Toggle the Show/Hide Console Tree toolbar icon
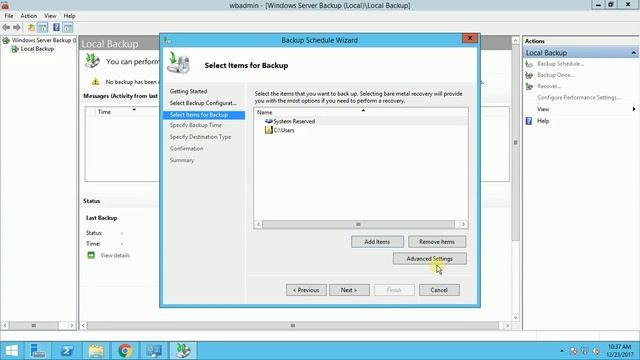Viewport: 640px width, 360px height. 42,27
